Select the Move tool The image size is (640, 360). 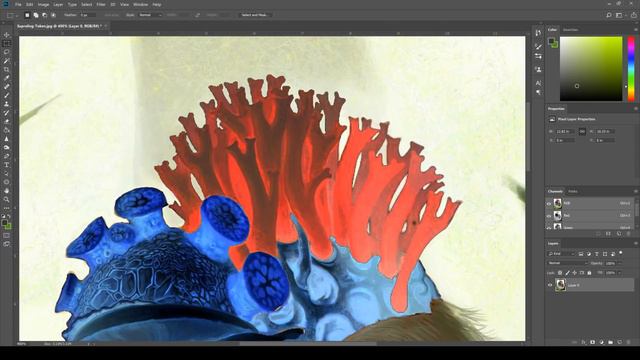pos(7,35)
